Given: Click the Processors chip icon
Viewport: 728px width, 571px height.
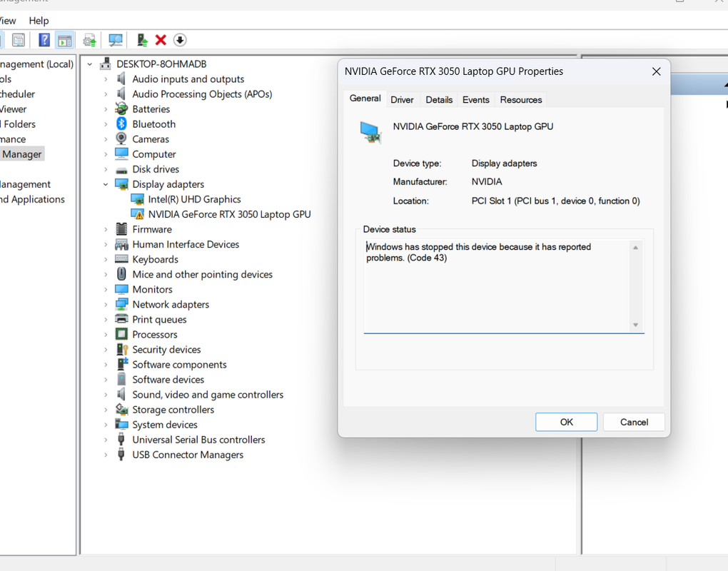Looking at the screenshot, I should (x=121, y=334).
